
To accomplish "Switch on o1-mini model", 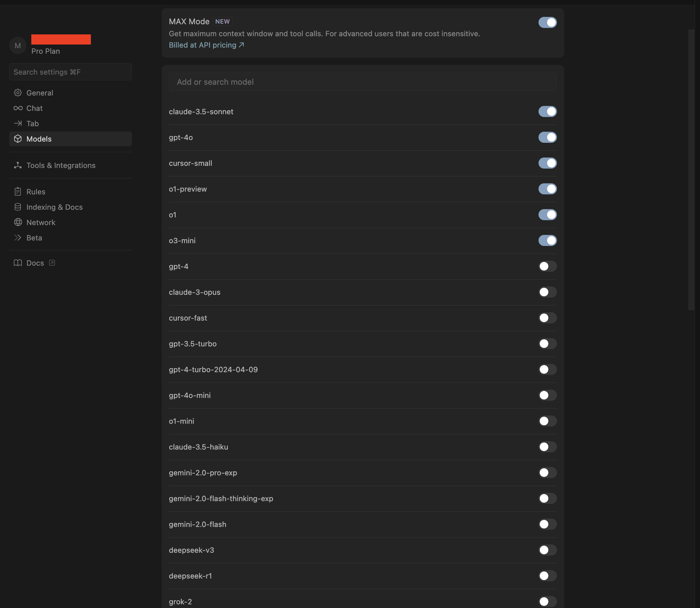I will (547, 421).
